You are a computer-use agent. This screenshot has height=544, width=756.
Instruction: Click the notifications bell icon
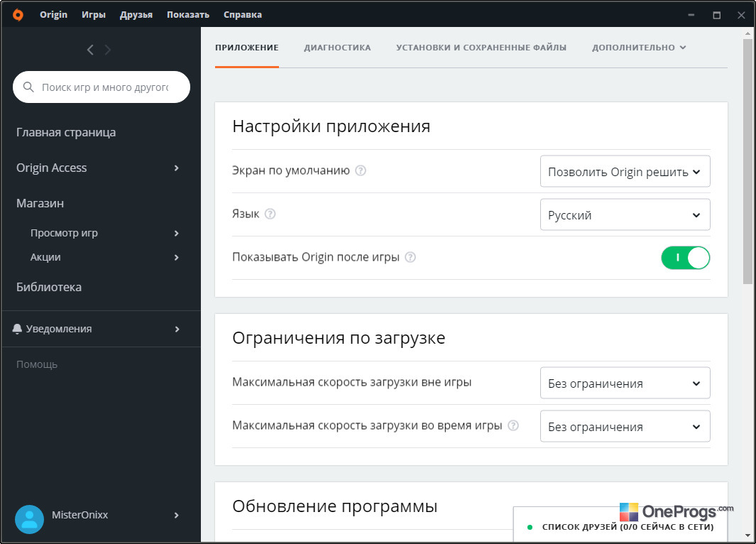tap(17, 329)
